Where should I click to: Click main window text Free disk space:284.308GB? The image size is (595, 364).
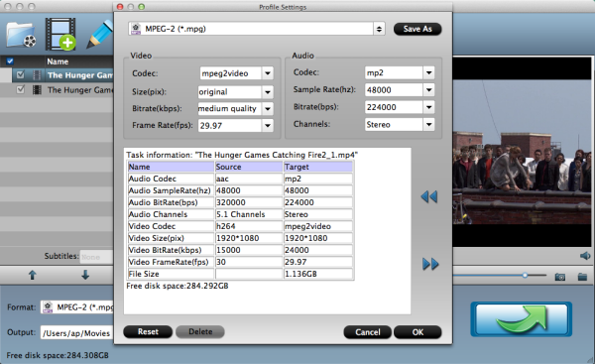58,355
